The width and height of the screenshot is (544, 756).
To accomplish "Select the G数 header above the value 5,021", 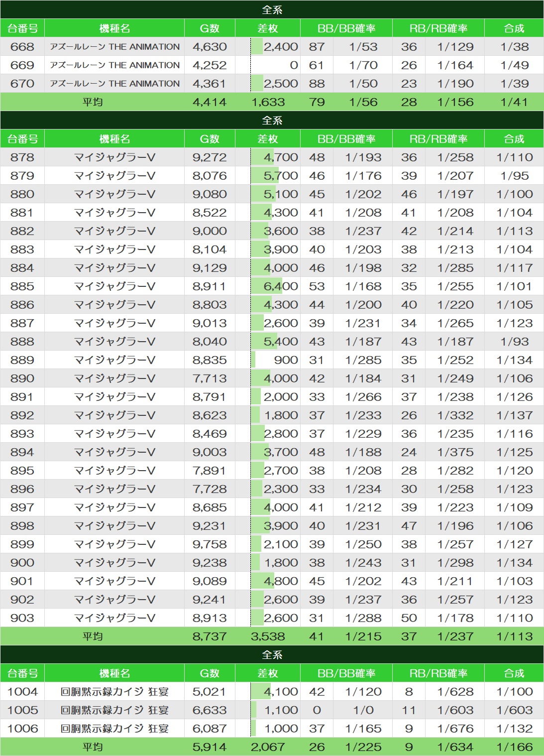I will (210, 673).
